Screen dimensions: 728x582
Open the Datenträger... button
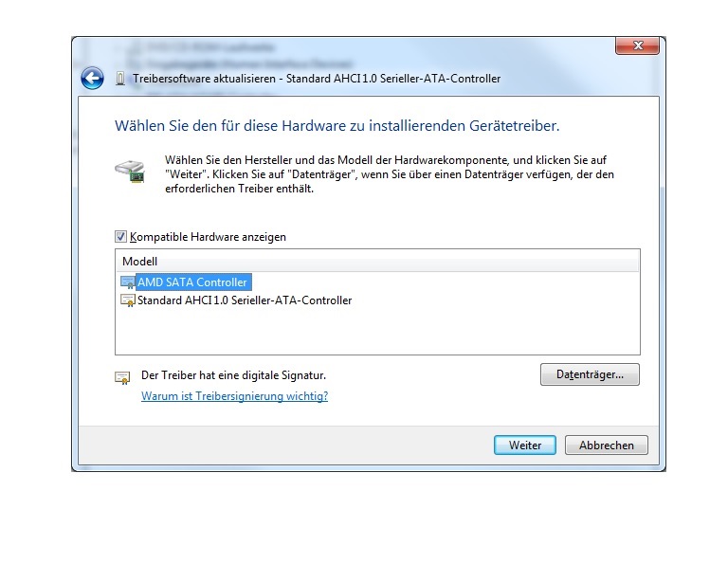[x=590, y=374]
